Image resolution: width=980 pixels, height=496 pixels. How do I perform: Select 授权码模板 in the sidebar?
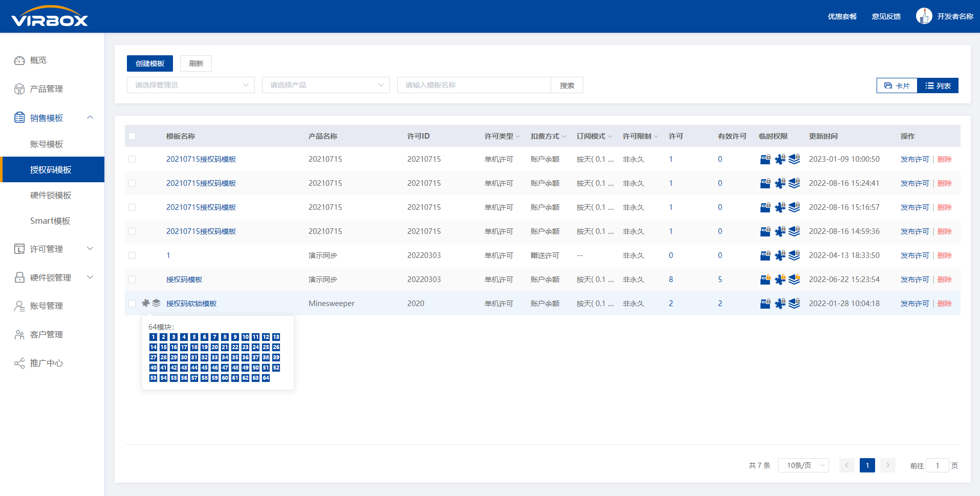coord(52,169)
